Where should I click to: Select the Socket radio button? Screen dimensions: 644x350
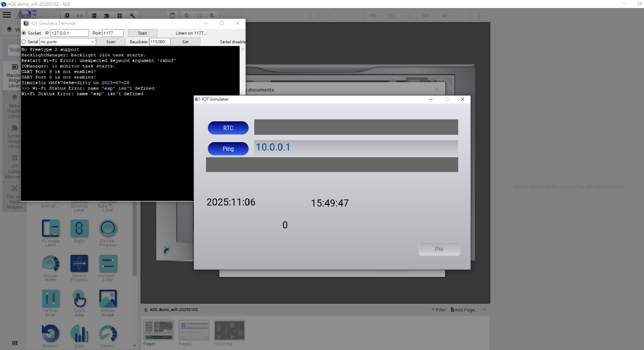24,33
